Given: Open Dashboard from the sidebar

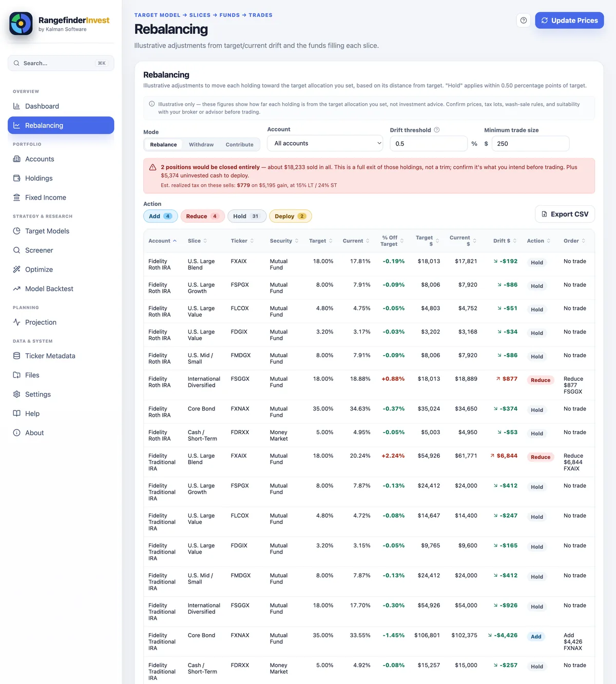Looking at the screenshot, I should pos(61,106).
